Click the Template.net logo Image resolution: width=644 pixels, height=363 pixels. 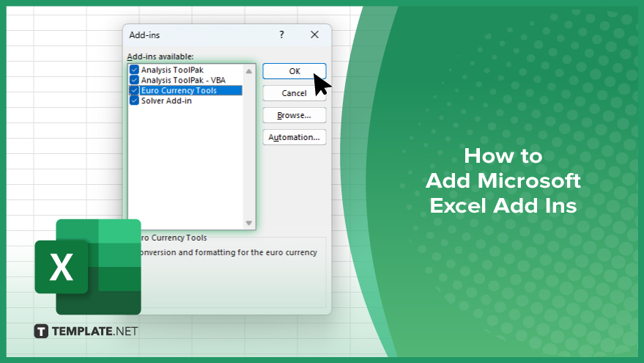coord(86,331)
